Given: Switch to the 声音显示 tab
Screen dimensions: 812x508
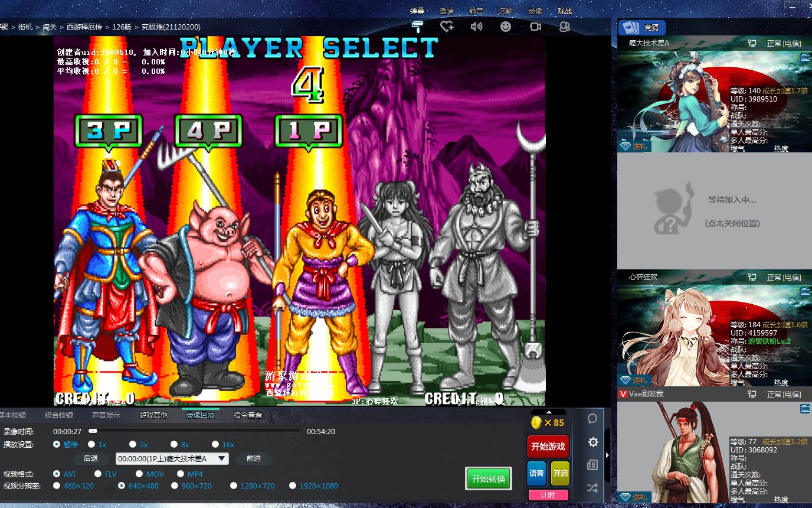Looking at the screenshot, I should tap(106, 415).
